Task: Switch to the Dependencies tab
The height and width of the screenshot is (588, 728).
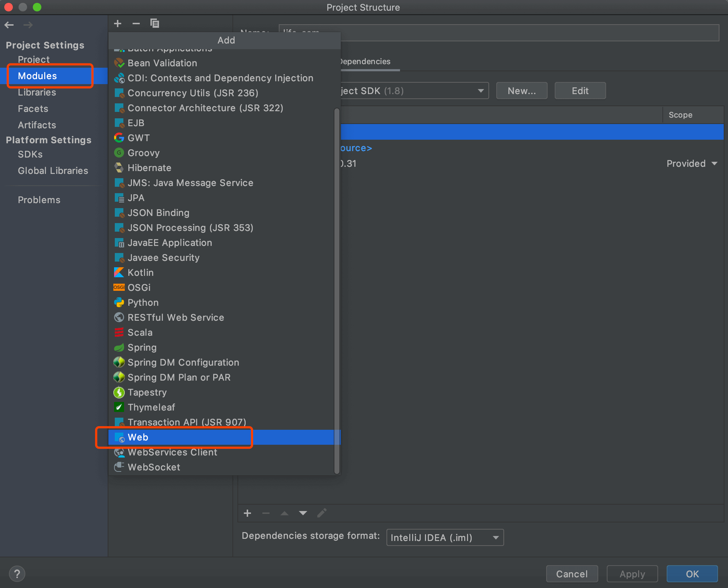Action: click(x=365, y=62)
